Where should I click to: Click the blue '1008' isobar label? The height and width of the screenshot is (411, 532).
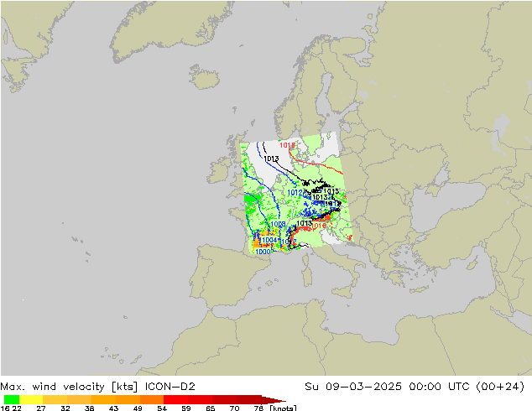pos(278,224)
